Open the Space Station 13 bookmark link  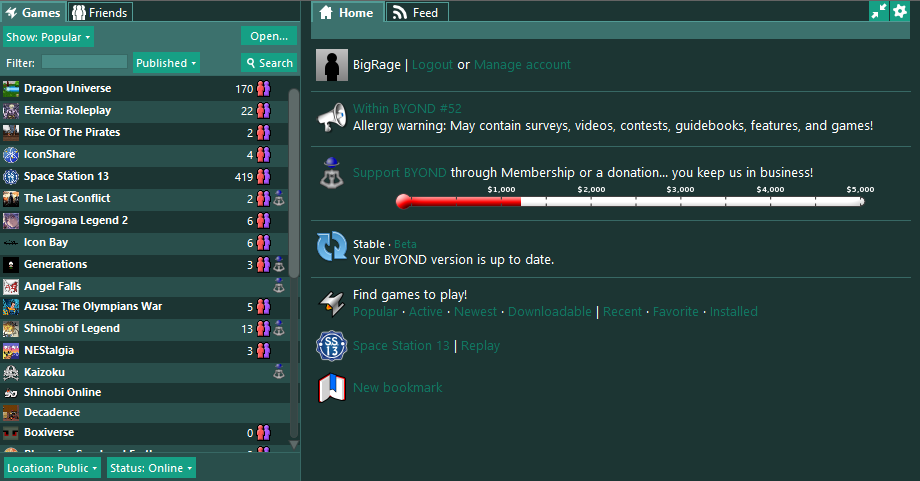pyautogui.click(x=401, y=345)
